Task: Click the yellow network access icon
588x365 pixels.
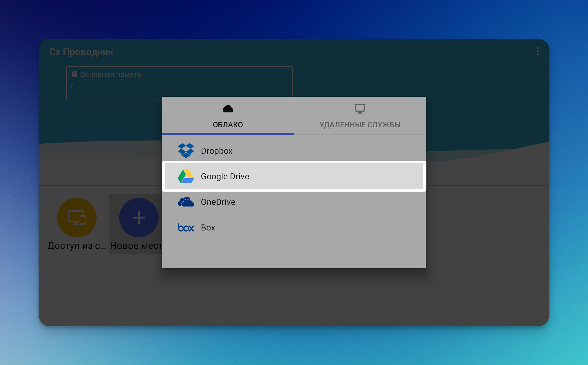Action: (x=77, y=217)
